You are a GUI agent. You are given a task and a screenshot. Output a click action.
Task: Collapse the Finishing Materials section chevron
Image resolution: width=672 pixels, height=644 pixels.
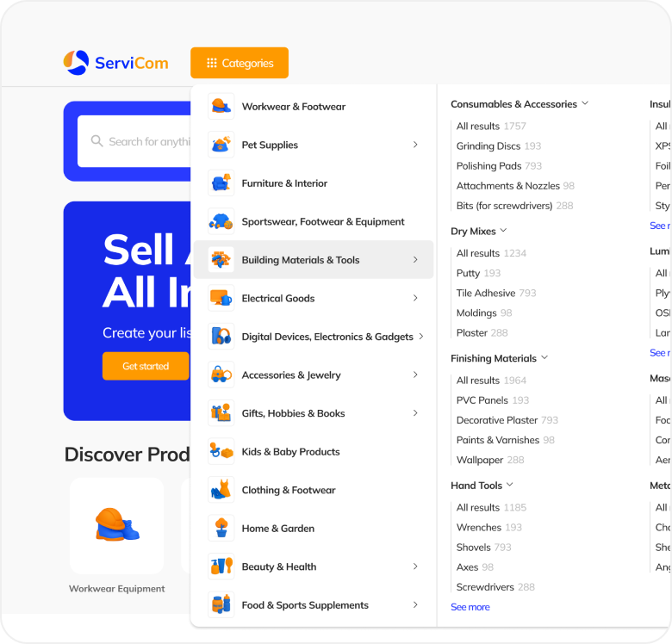click(544, 357)
